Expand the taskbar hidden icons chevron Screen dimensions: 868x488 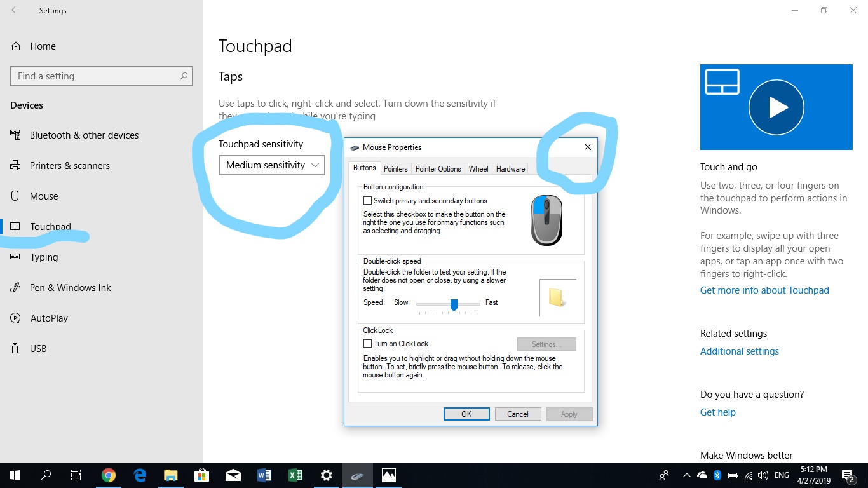[x=687, y=475]
